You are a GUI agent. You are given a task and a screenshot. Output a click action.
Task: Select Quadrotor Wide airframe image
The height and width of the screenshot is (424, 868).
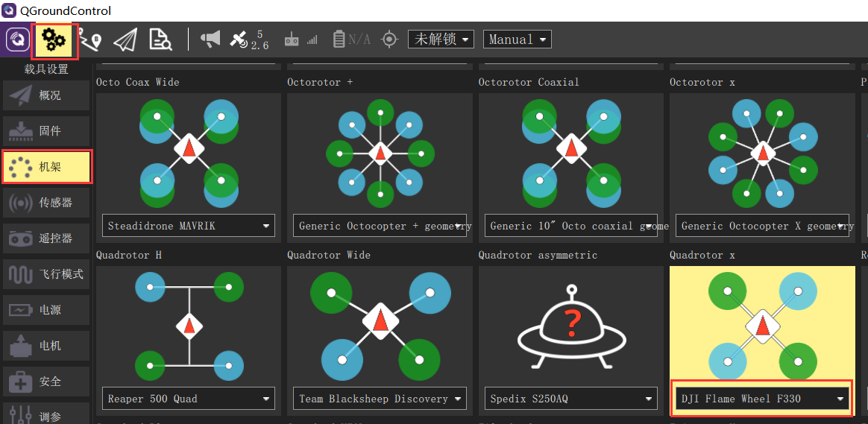click(380, 325)
